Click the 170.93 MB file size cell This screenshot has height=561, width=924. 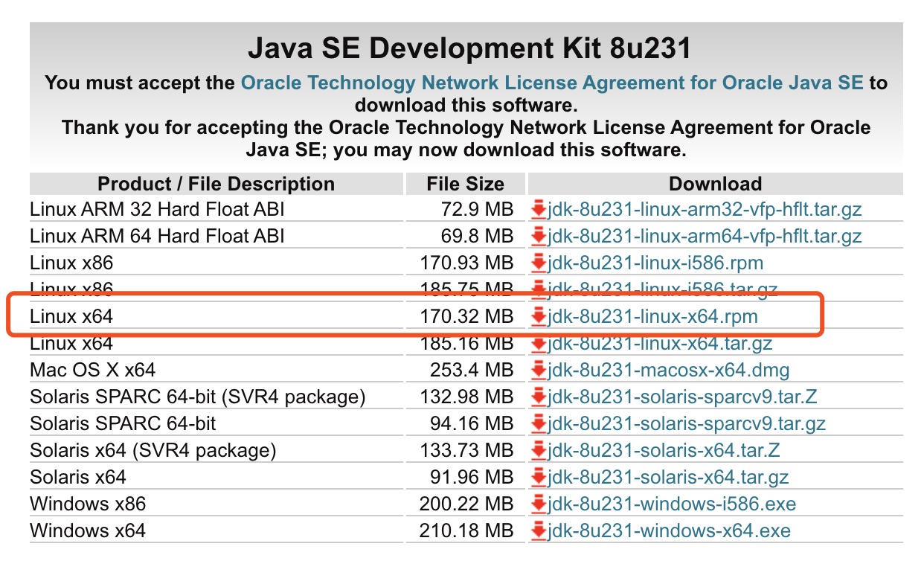(466, 263)
